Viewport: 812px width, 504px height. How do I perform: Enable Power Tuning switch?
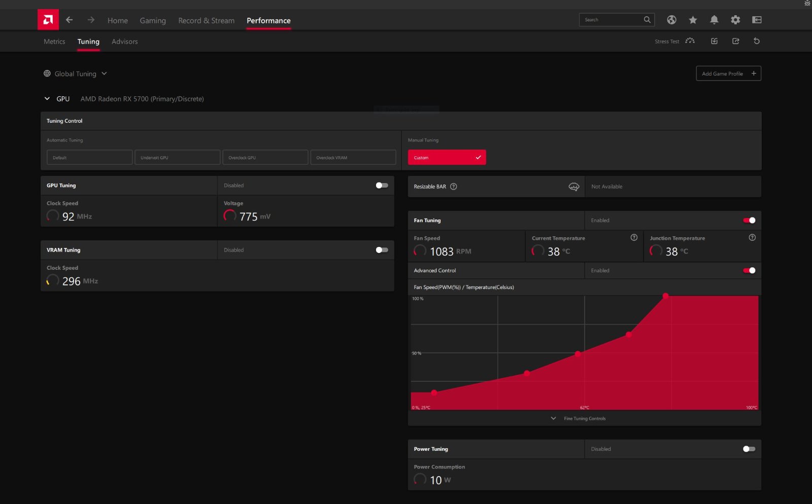pyautogui.click(x=749, y=449)
